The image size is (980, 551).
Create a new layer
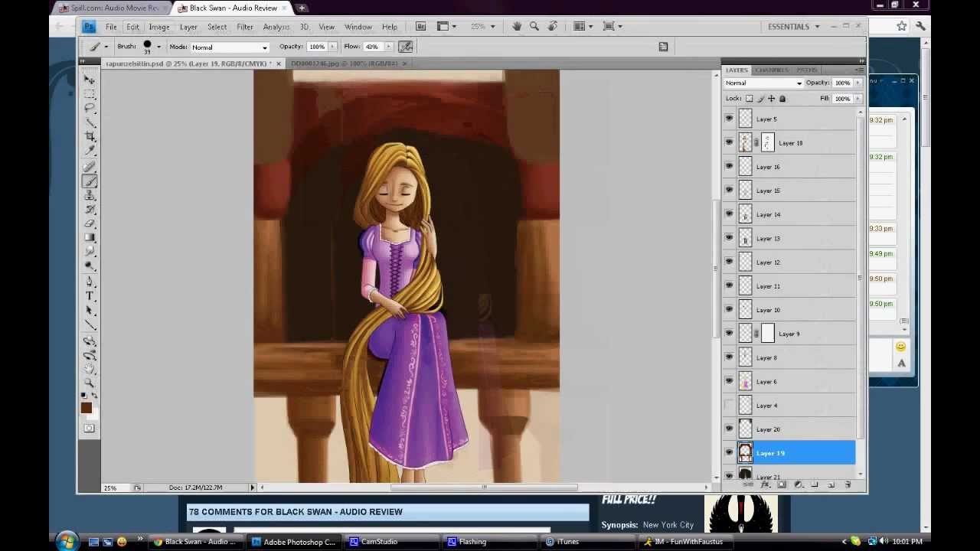pyautogui.click(x=831, y=485)
